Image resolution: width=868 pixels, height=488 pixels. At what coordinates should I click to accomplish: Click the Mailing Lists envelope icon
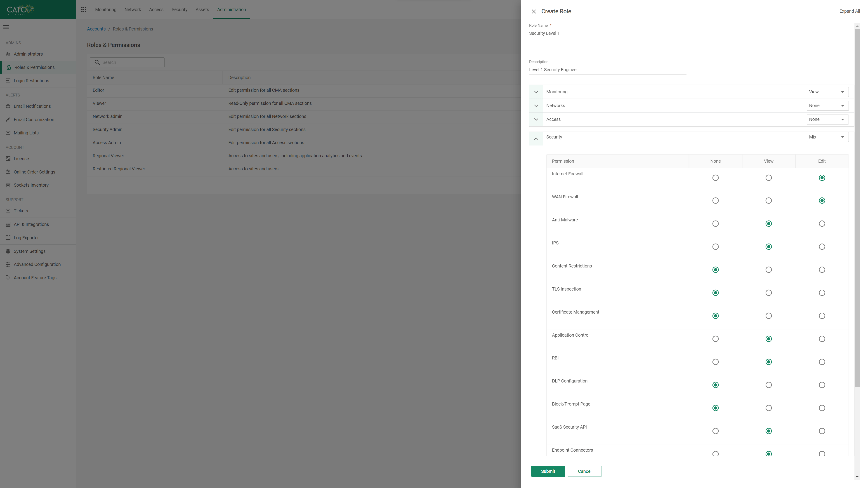coord(8,133)
